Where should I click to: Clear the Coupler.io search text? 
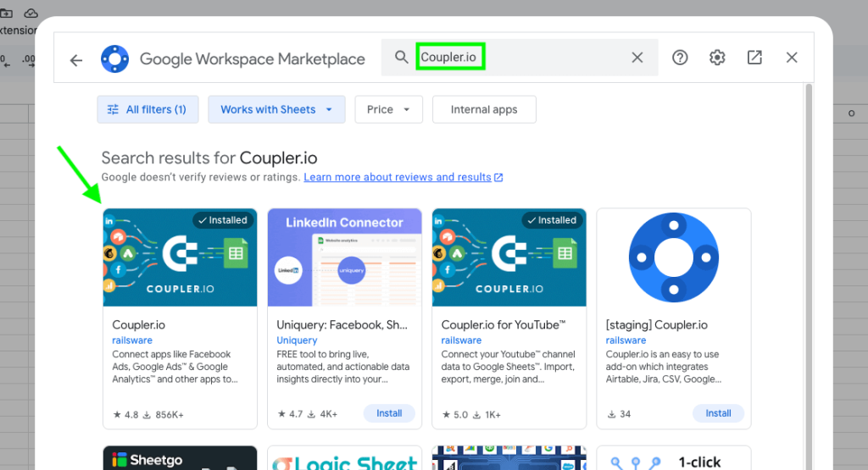point(637,57)
